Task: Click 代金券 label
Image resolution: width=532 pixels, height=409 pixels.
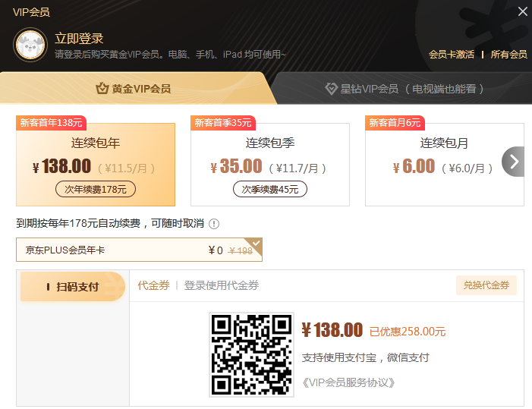Action: (153, 285)
